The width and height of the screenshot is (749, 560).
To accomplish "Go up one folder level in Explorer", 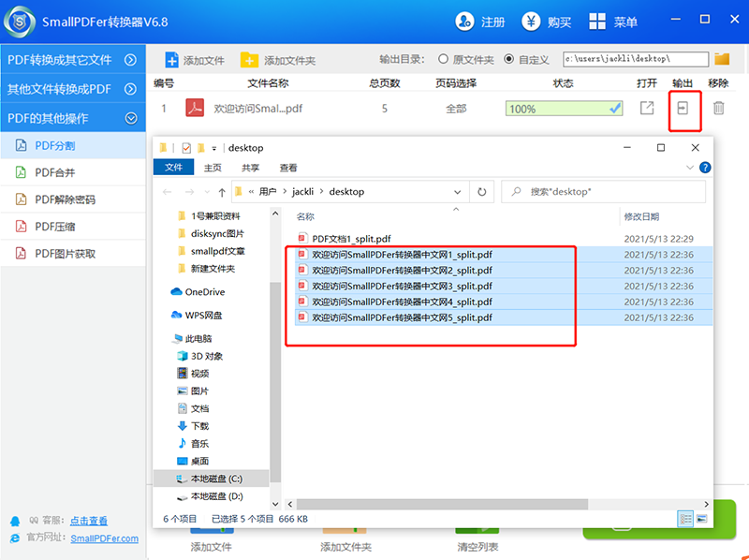I will (222, 192).
